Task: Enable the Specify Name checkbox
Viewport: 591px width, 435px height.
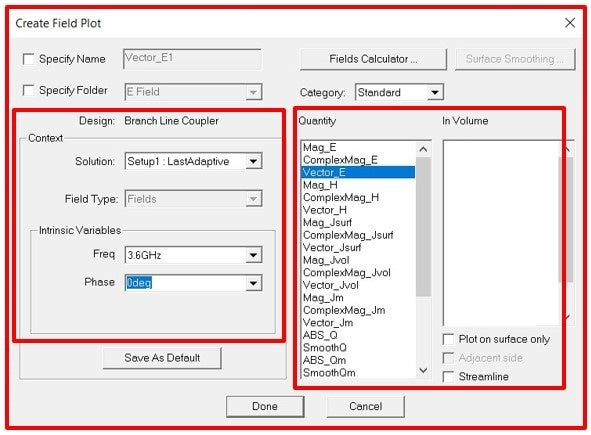Action: pyautogui.click(x=29, y=59)
